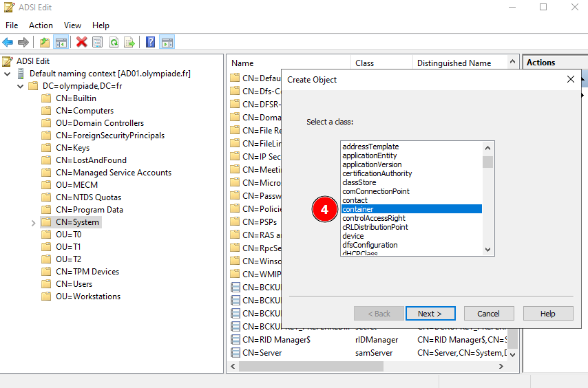Sort list by Class column header
588x388 pixels.
coord(381,63)
